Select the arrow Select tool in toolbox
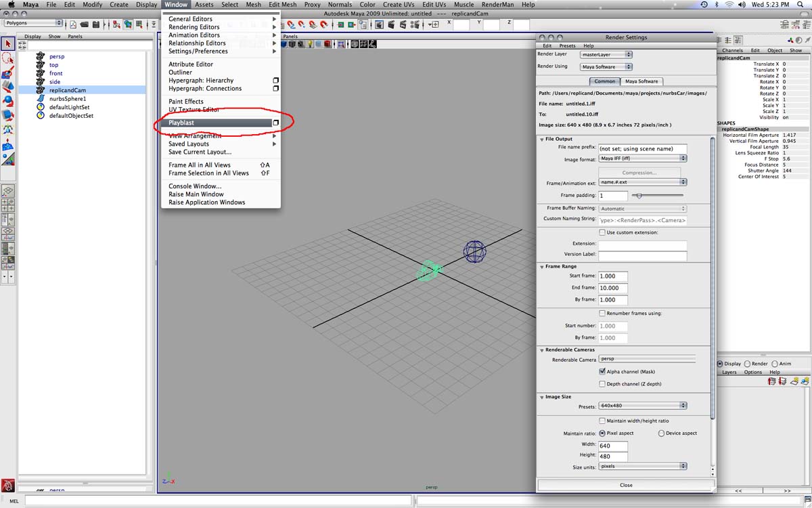The image size is (812, 508). tap(8, 44)
